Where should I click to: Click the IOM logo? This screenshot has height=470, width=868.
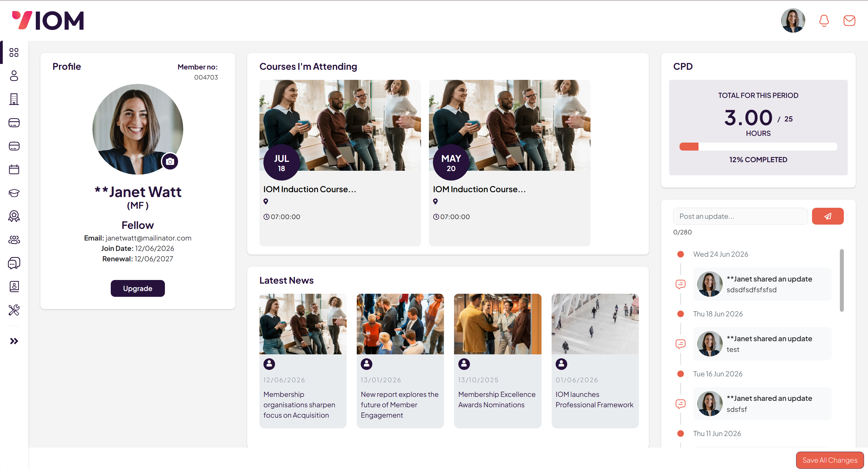[x=48, y=20]
